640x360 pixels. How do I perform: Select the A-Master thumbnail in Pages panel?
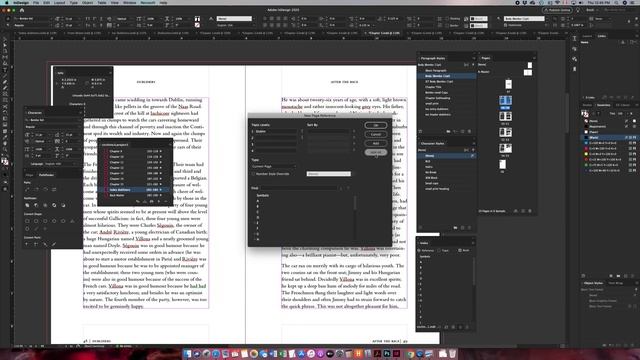click(x=527, y=73)
